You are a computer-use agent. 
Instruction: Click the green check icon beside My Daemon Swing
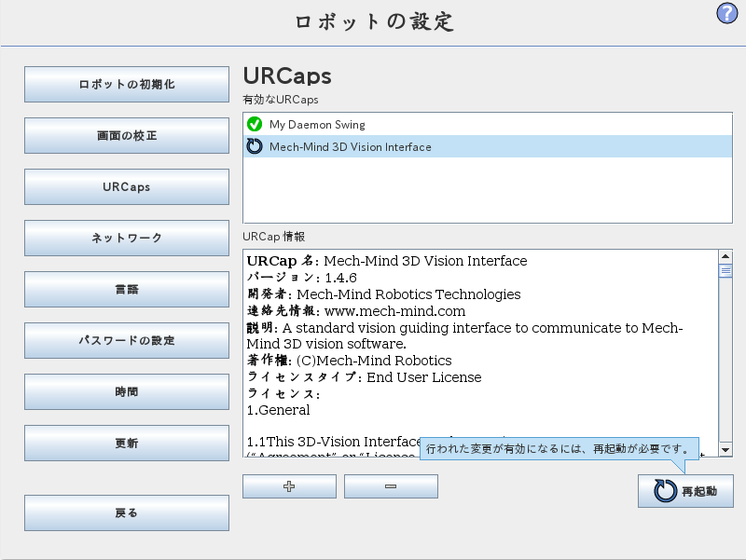[255, 124]
